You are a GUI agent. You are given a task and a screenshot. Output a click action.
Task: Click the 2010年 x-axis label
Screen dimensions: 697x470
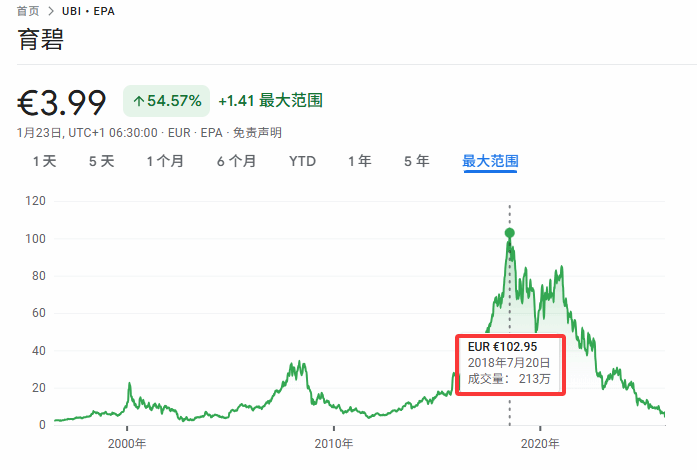333,443
